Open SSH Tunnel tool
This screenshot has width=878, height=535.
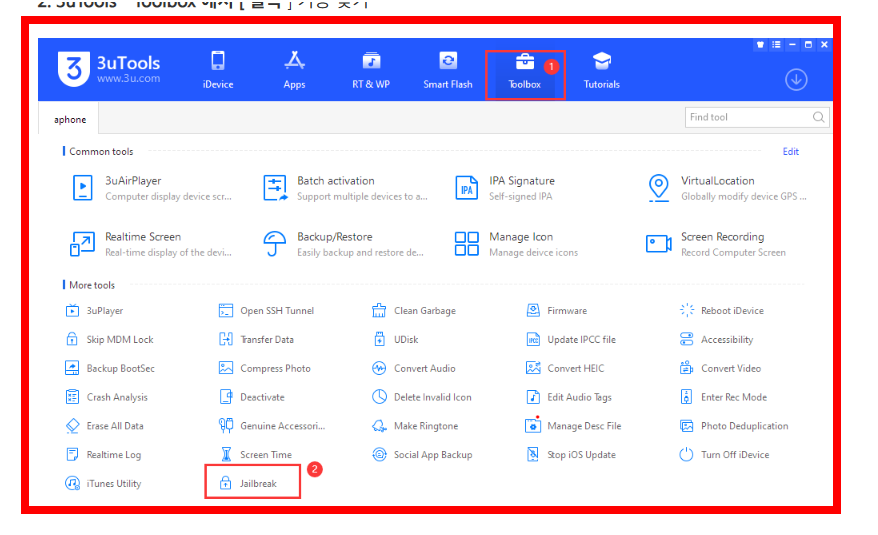(x=267, y=310)
